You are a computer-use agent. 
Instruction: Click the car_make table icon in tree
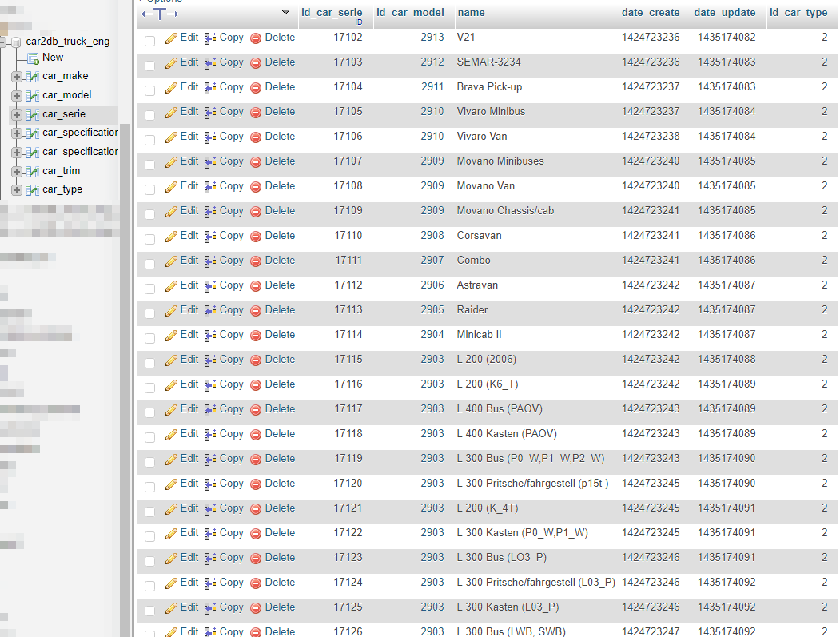[33, 77]
